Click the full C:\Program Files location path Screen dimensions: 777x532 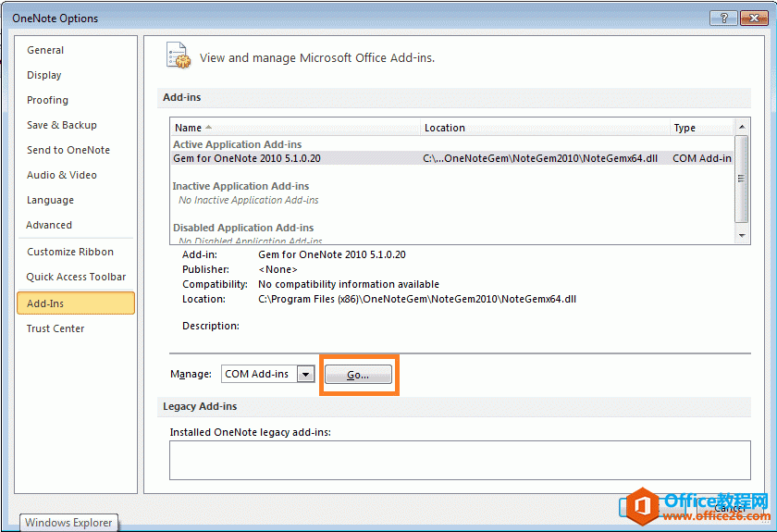click(x=417, y=299)
